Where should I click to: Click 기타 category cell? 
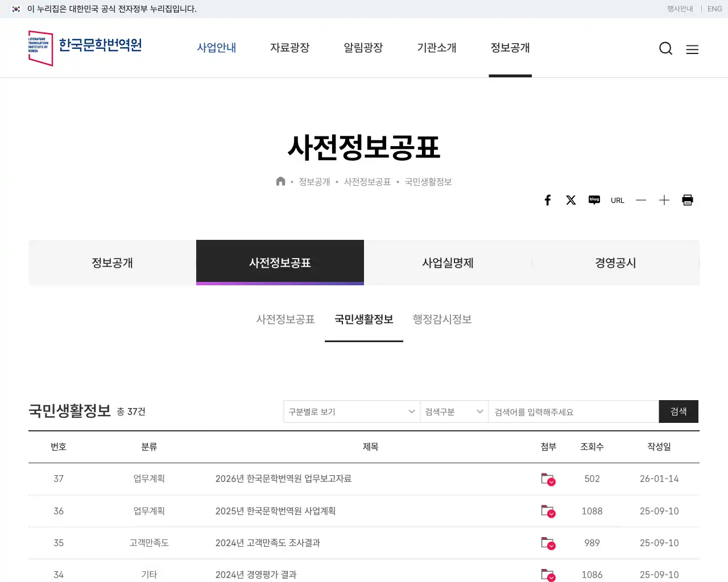tap(149, 575)
